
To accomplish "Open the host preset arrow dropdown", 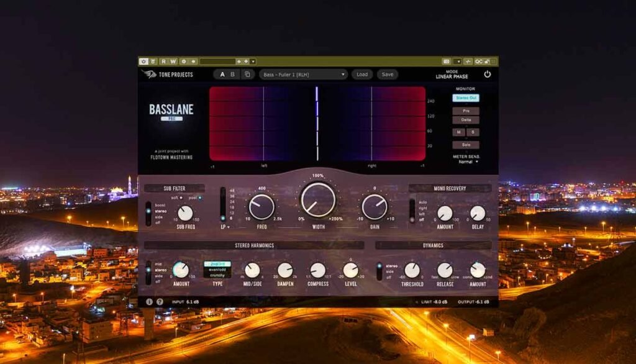I will click(x=253, y=61).
